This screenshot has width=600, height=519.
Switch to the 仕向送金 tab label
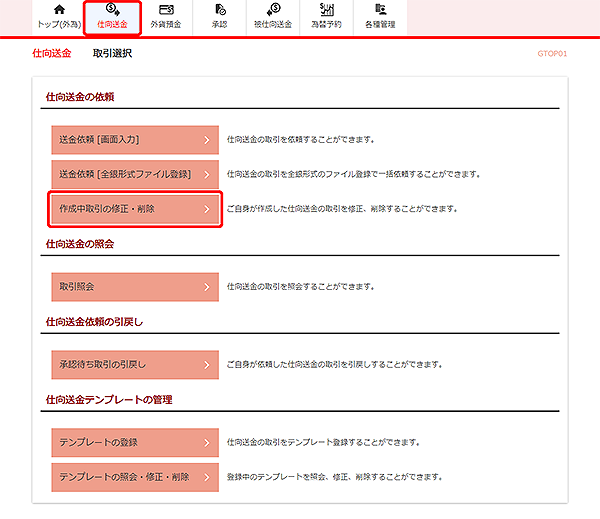(x=112, y=24)
